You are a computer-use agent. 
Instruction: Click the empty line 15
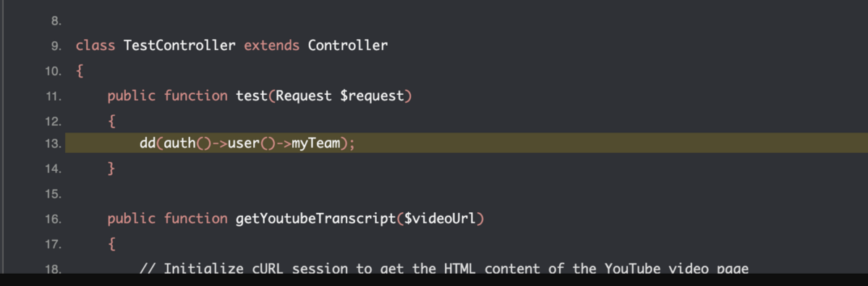467,193
